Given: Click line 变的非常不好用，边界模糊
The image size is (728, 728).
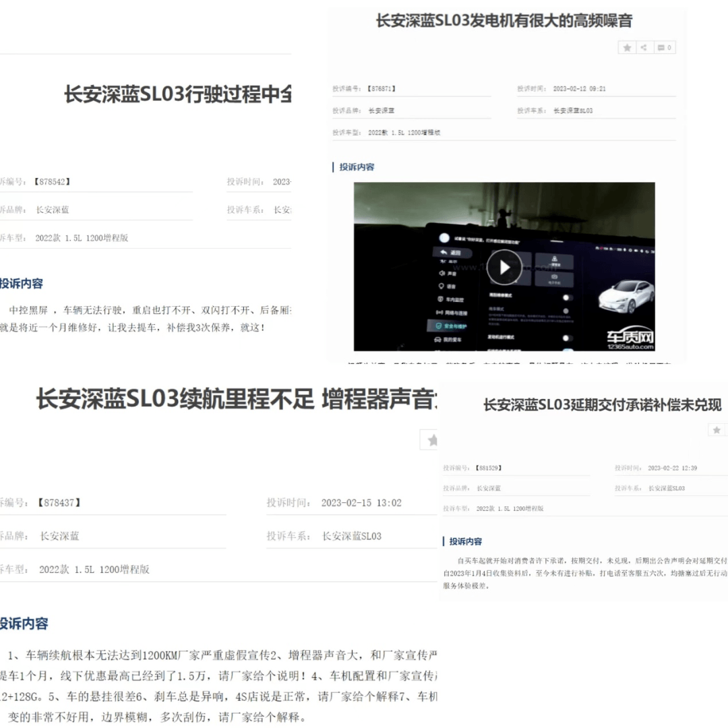Looking at the screenshot, I should [157, 717].
